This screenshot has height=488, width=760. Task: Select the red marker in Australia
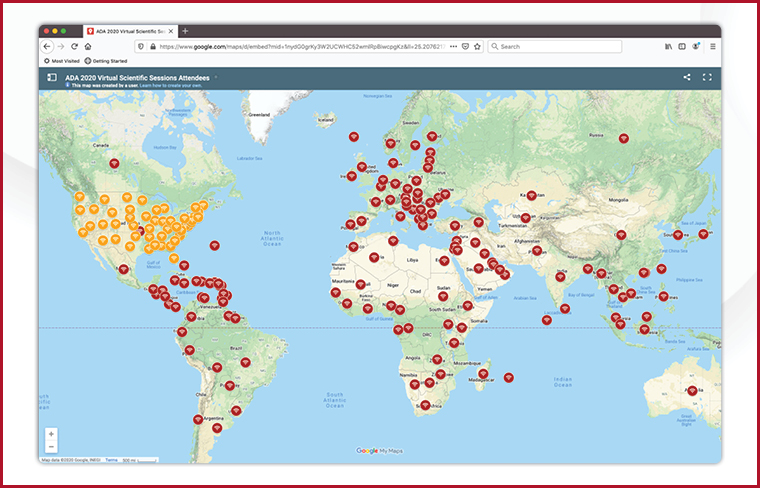(x=692, y=391)
